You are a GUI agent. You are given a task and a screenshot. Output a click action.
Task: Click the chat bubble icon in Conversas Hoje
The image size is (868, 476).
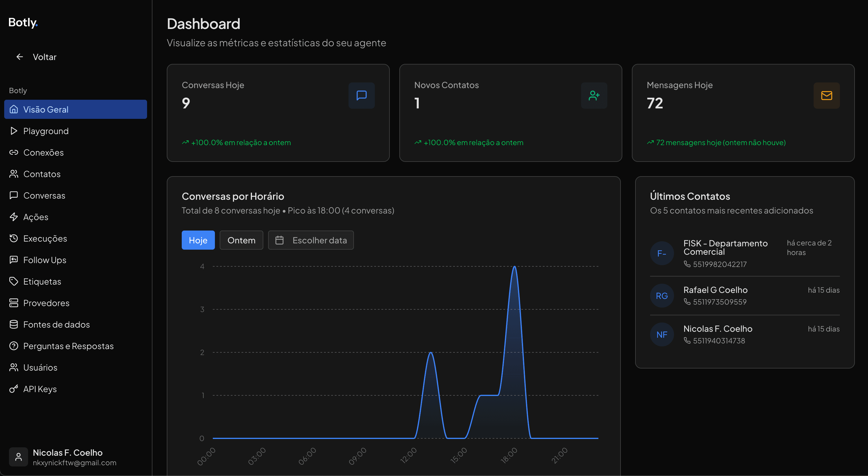pos(361,96)
